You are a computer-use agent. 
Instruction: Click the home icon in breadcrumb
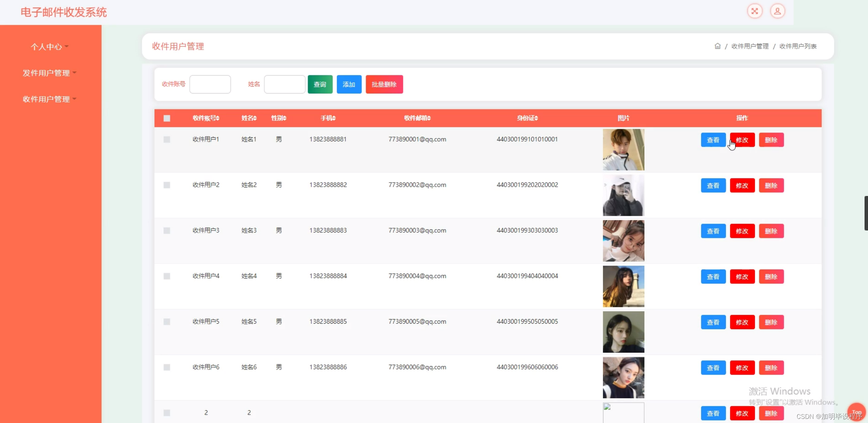[x=717, y=46]
